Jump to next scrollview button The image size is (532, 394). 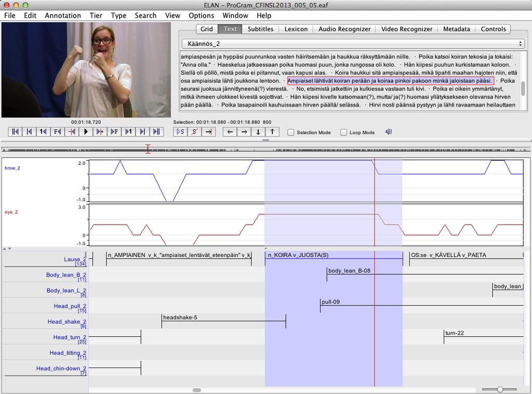[142, 132]
